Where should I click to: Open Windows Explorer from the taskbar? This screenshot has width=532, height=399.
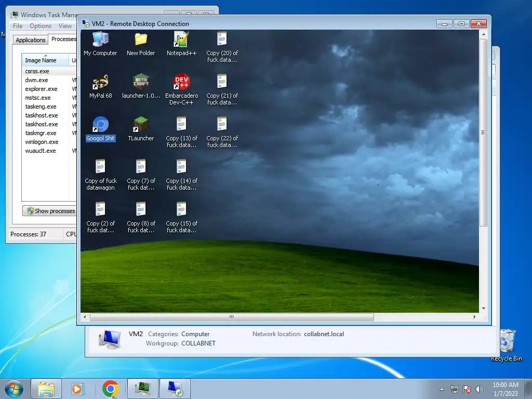(x=46, y=389)
